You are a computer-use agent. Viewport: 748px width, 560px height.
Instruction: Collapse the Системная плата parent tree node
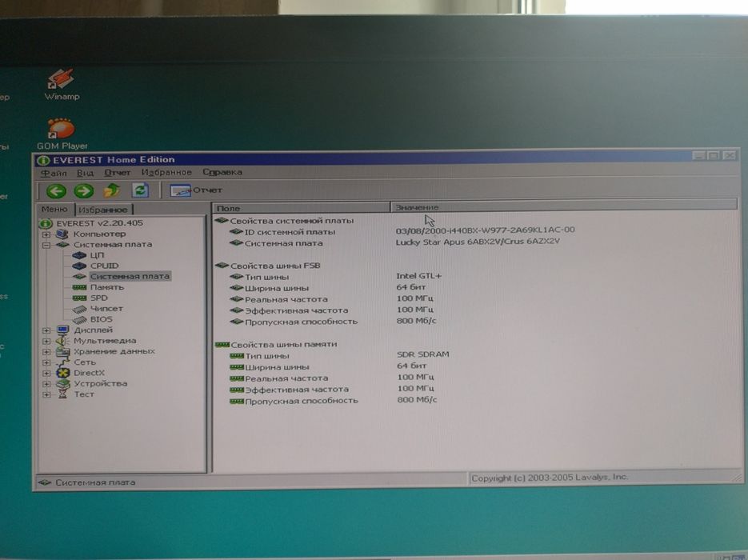click(46, 245)
